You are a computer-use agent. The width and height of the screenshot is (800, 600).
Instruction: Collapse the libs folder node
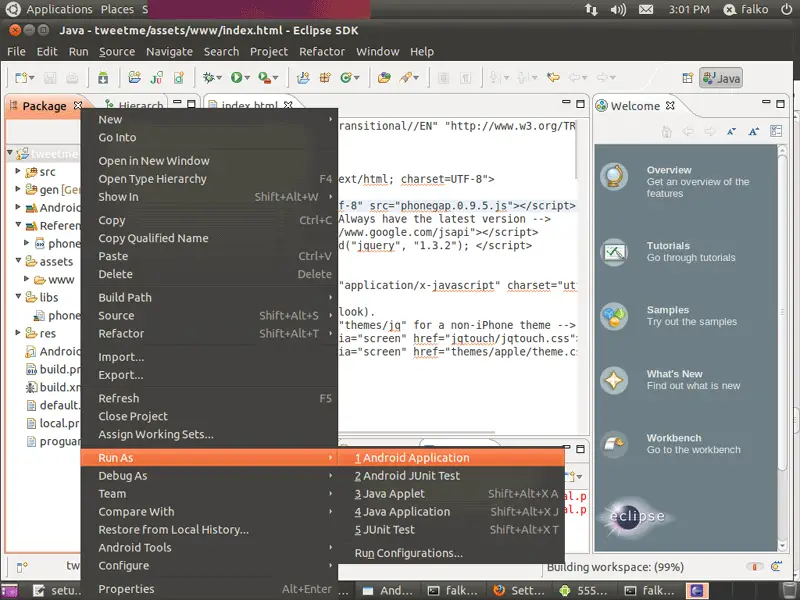tap(18, 296)
